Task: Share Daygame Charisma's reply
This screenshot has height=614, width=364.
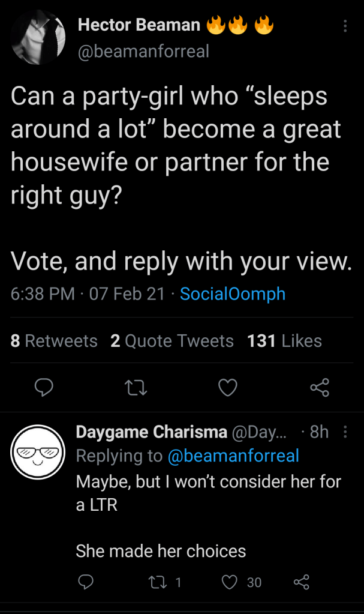Action: 300,582
